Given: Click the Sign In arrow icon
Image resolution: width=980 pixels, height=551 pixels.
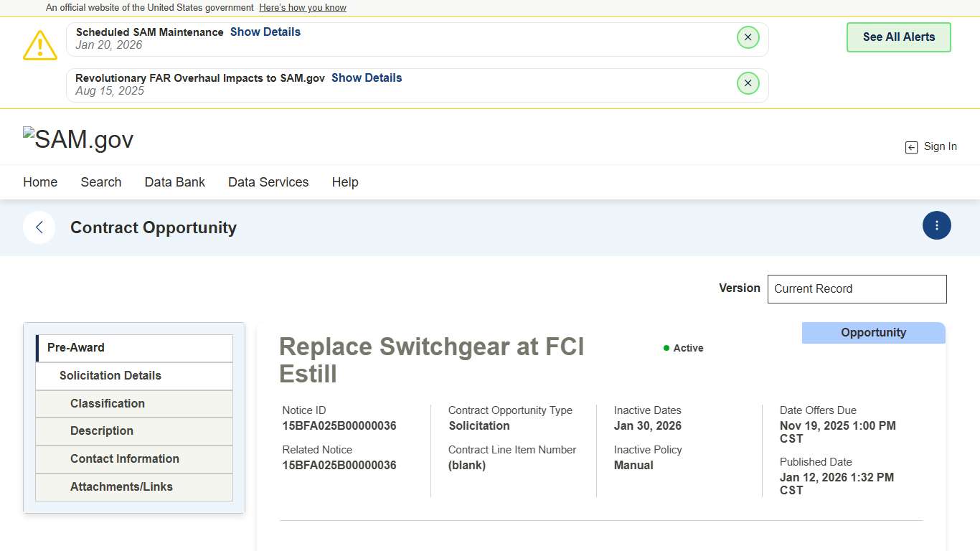Looking at the screenshot, I should point(911,147).
